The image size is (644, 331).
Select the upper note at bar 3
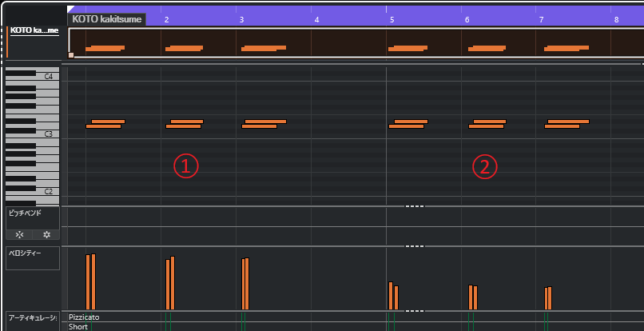tap(266, 122)
